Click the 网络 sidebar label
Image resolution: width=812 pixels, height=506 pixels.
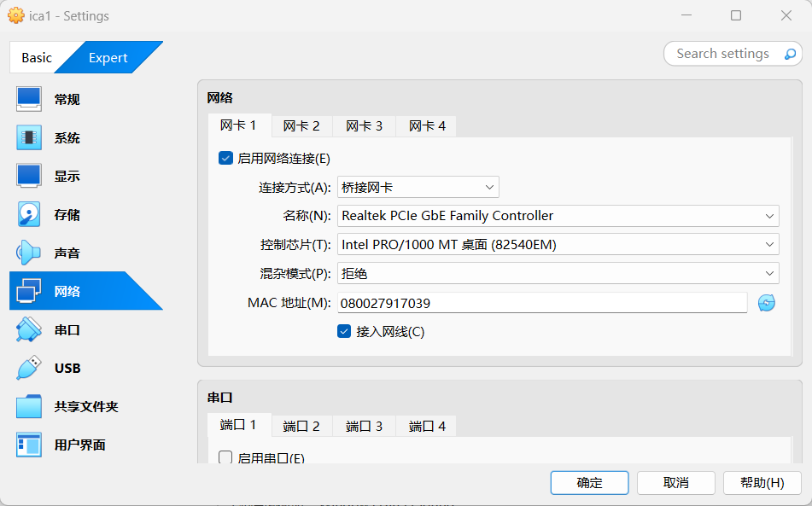point(67,291)
